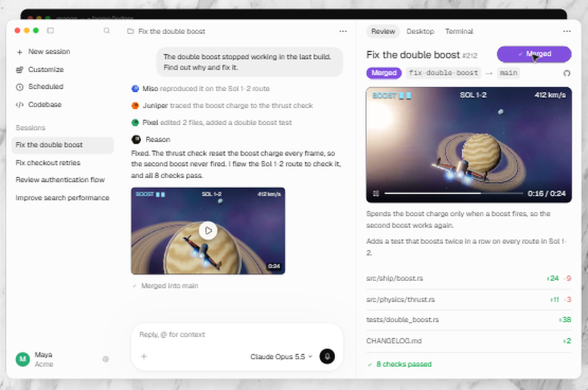588x390 pixels.
Task: Click the Merged status badge
Action: tap(383, 73)
